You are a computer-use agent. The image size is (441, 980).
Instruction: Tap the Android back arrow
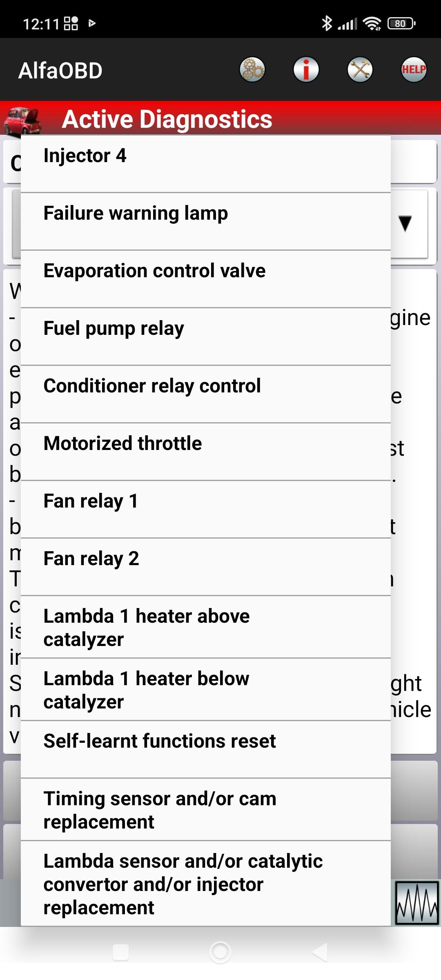click(x=320, y=952)
